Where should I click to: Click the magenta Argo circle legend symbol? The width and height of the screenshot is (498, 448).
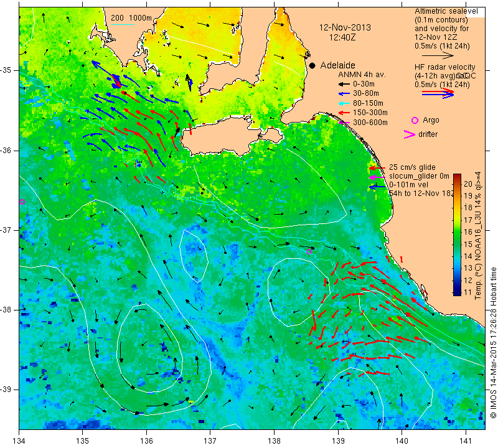415,120
